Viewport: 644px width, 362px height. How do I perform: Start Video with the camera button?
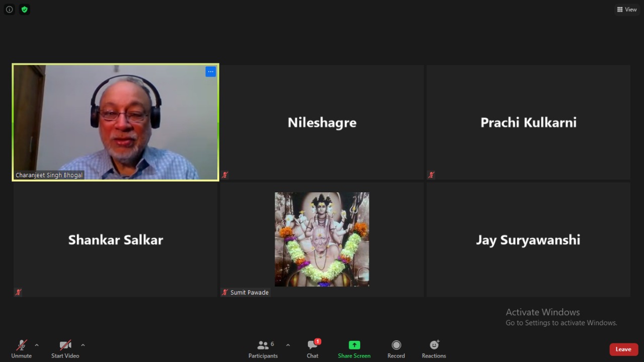(65, 349)
